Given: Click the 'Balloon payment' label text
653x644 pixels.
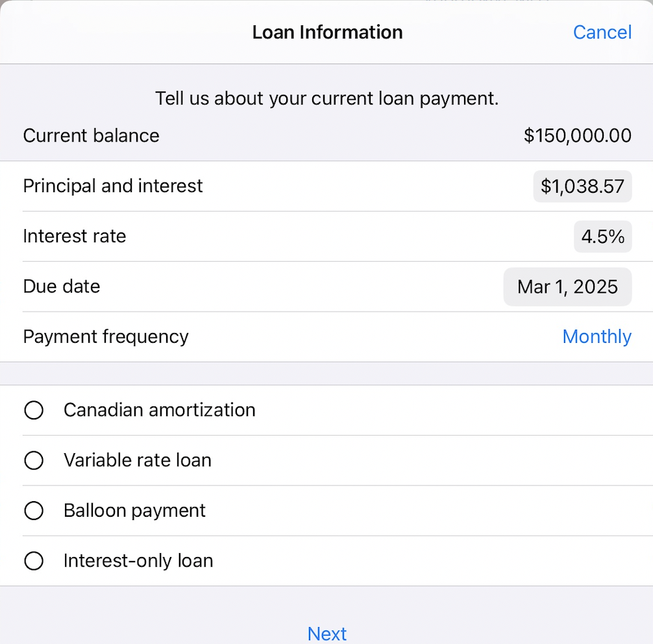Looking at the screenshot, I should point(134,511).
